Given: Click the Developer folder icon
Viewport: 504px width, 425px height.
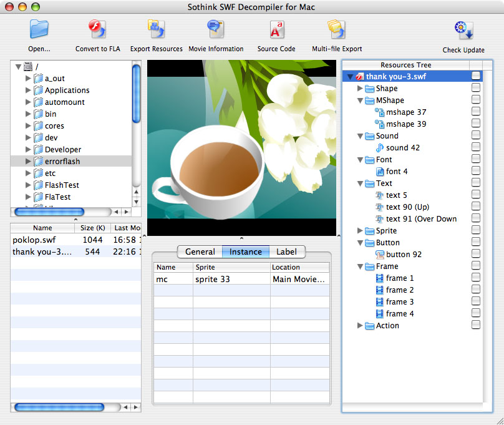Looking at the screenshot, I should [38, 150].
